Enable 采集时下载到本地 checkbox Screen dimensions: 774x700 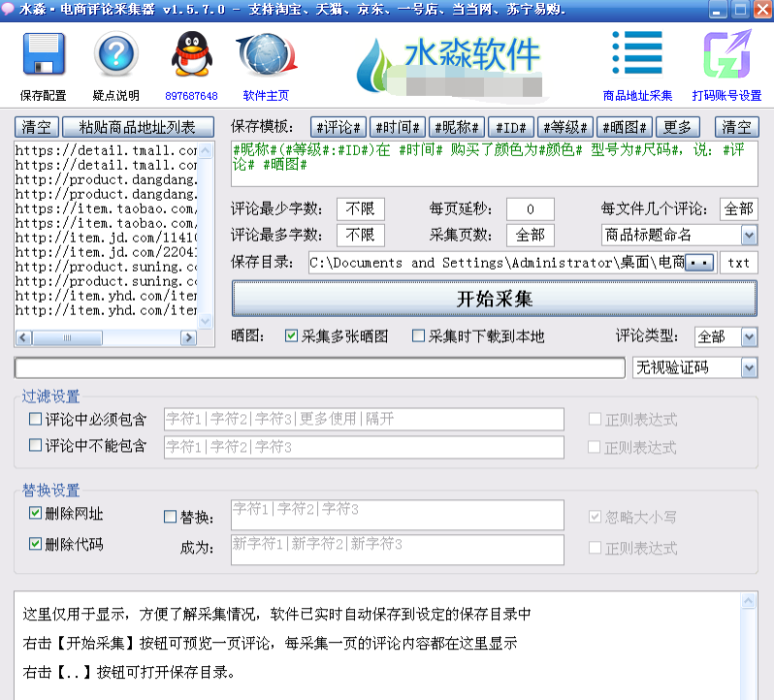pos(418,335)
